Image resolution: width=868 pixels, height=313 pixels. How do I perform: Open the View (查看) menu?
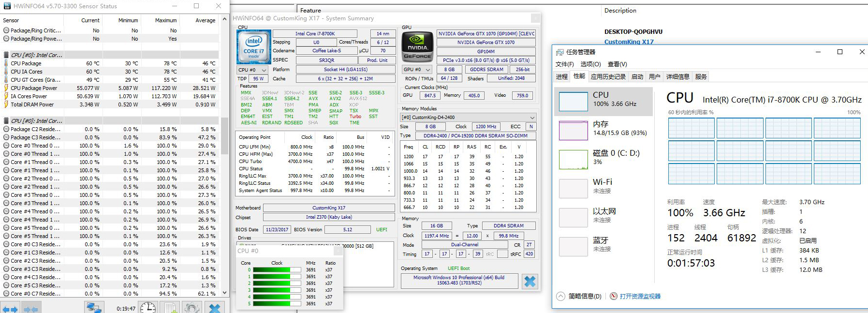pos(617,64)
